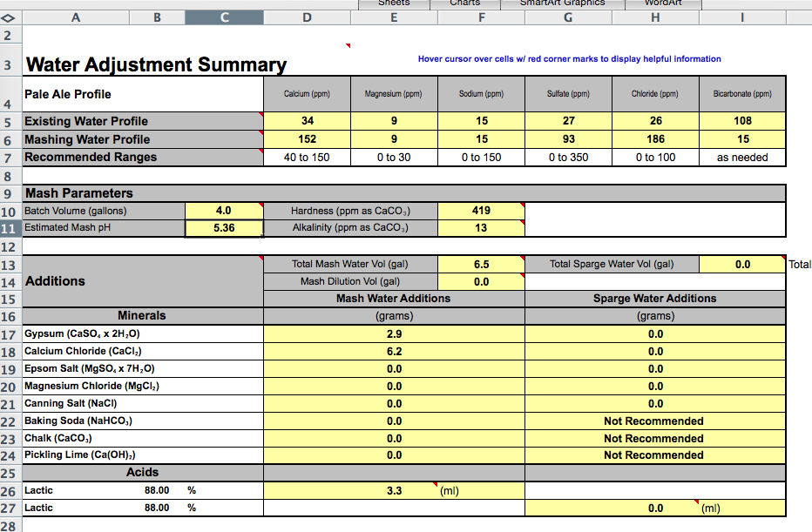This screenshot has height=532, width=812.
Task: Click Pickling Lime Not Recommended cell
Action: click(655, 455)
